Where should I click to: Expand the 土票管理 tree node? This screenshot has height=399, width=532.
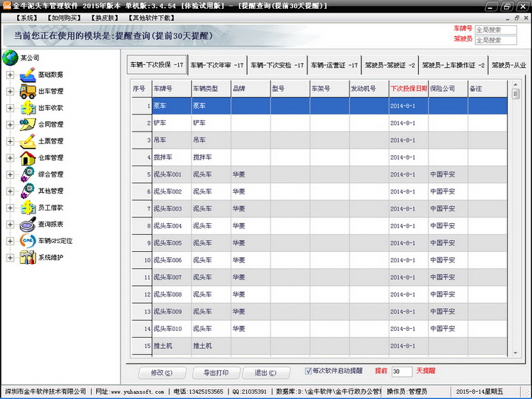[x=10, y=141]
